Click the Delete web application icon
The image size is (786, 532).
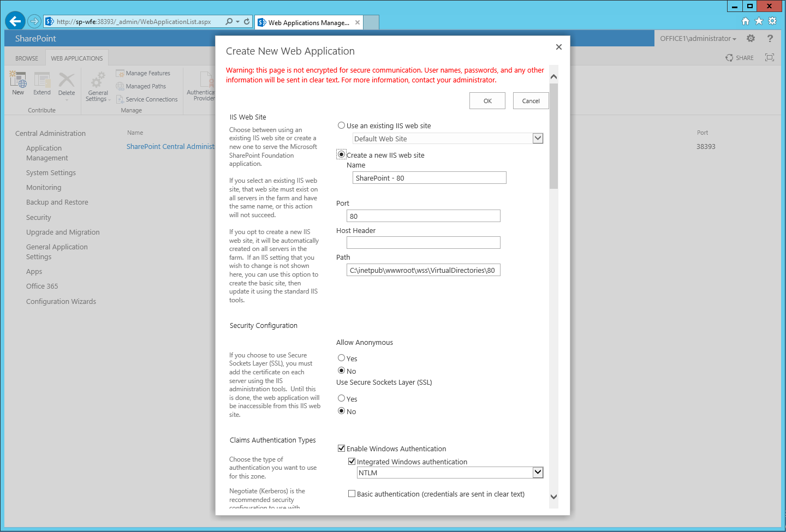point(67,83)
